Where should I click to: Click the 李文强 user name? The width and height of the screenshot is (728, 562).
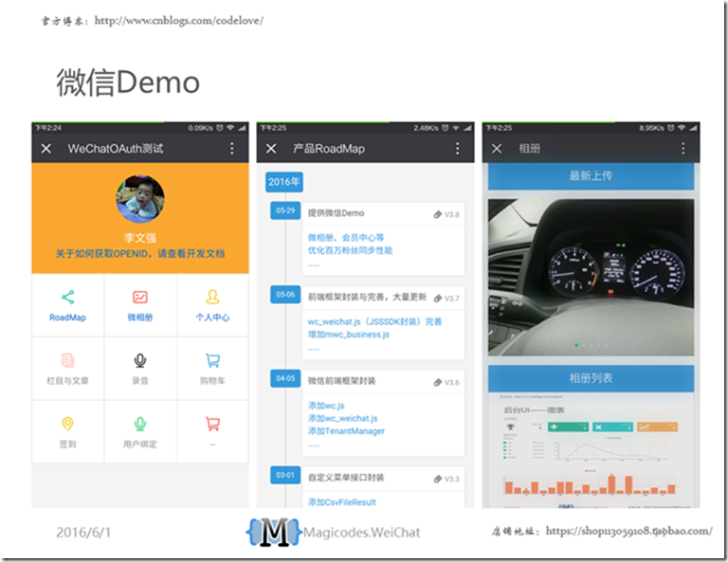(x=139, y=238)
